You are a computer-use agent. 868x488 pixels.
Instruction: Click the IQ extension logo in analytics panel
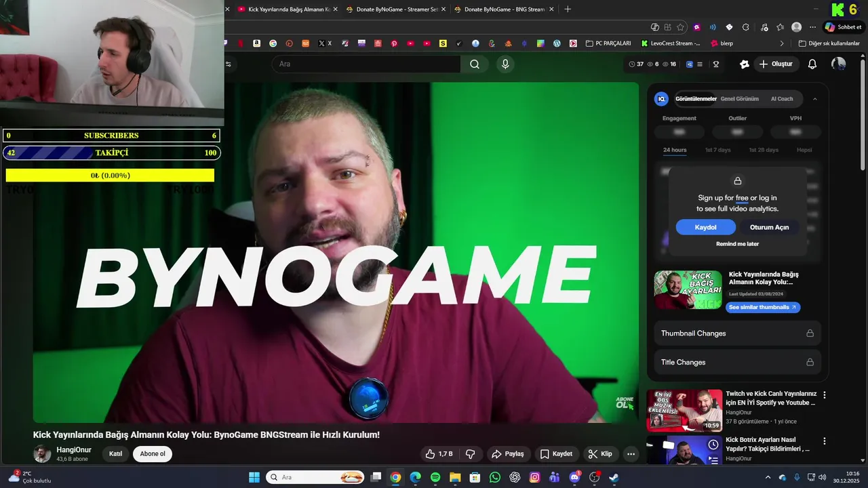click(x=661, y=99)
